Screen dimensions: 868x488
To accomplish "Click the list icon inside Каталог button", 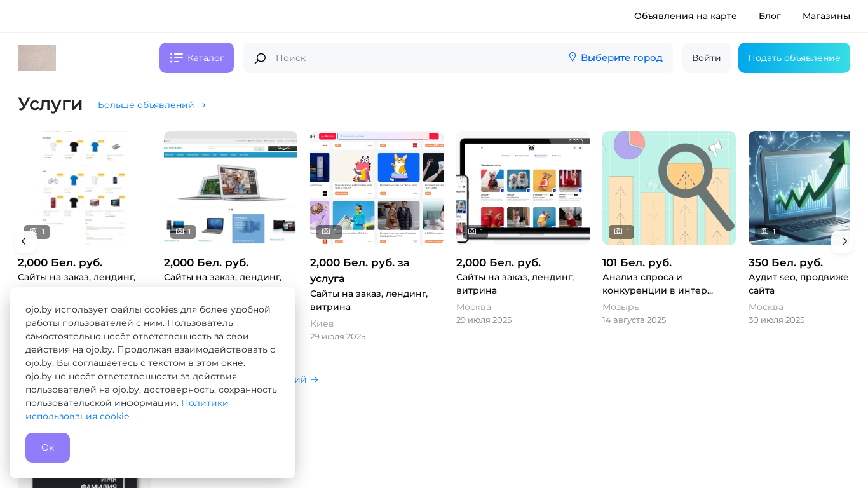I will [177, 58].
